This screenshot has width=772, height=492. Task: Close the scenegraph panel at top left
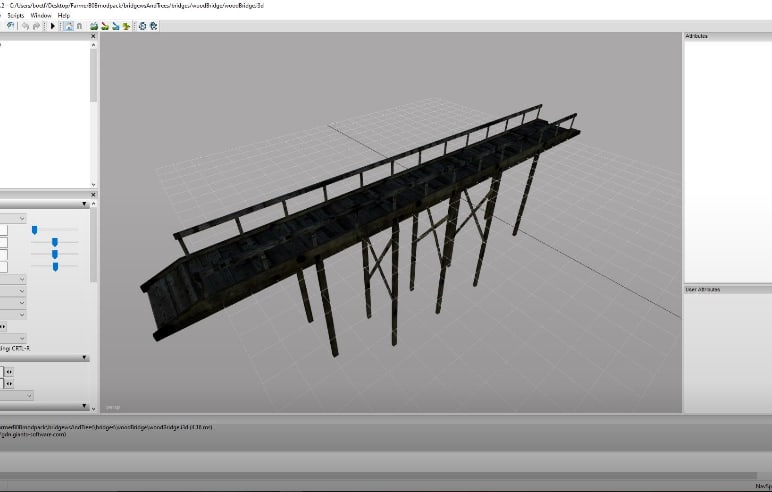[x=93, y=36]
